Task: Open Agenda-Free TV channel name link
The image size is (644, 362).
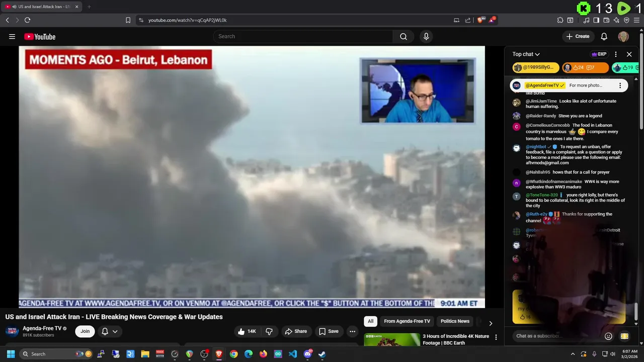Action: [x=42, y=328]
